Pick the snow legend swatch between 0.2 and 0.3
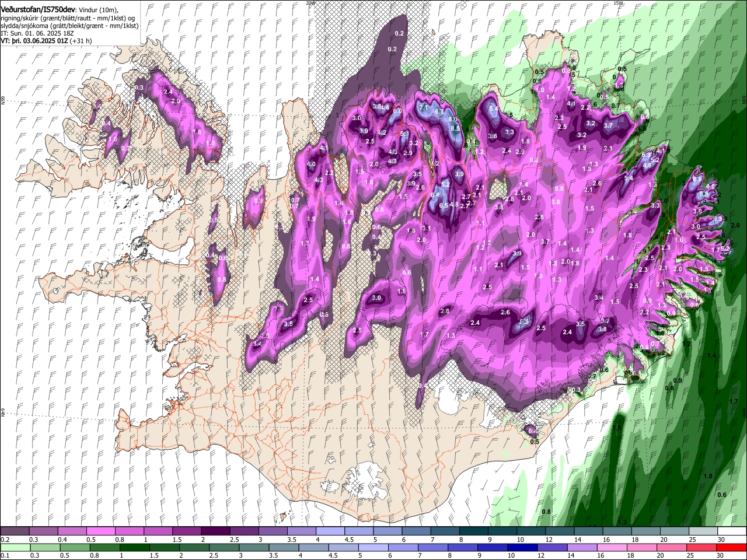This screenshot has width=747, height=560. click(15, 531)
